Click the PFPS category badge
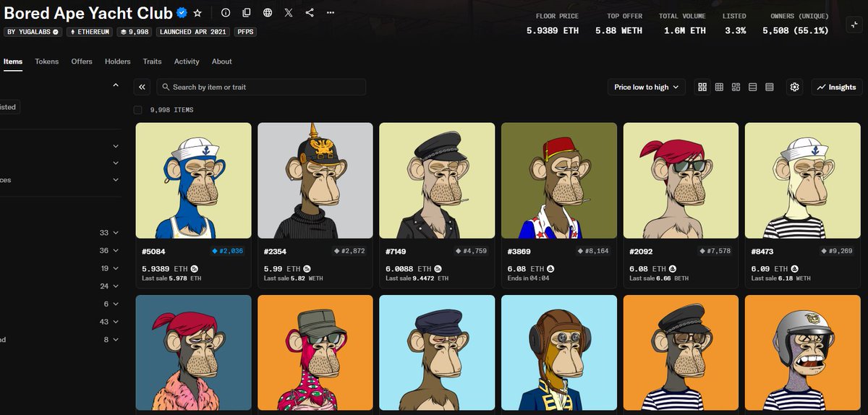Screen dimensions: 868x415 click(x=245, y=32)
